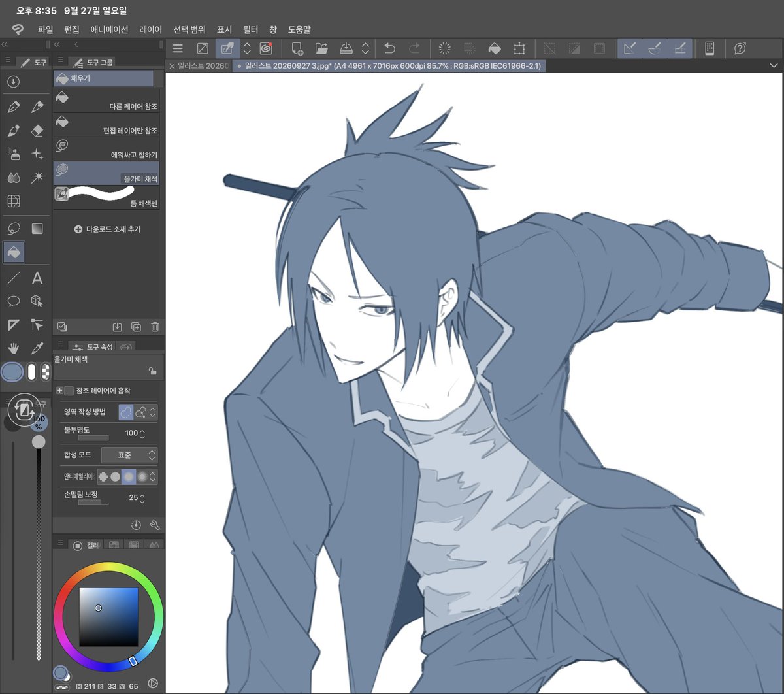
Task: Click the Open file folder icon
Action: (x=321, y=48)
